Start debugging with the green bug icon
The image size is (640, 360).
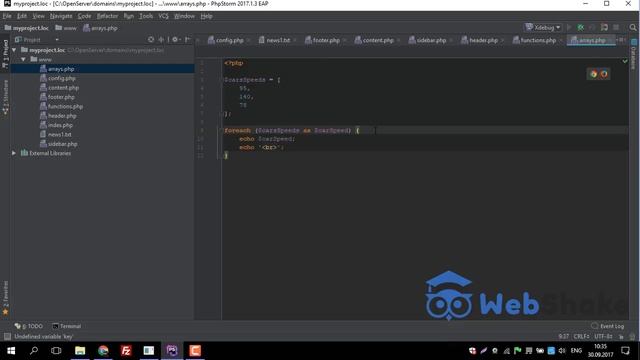pos(580,27)
